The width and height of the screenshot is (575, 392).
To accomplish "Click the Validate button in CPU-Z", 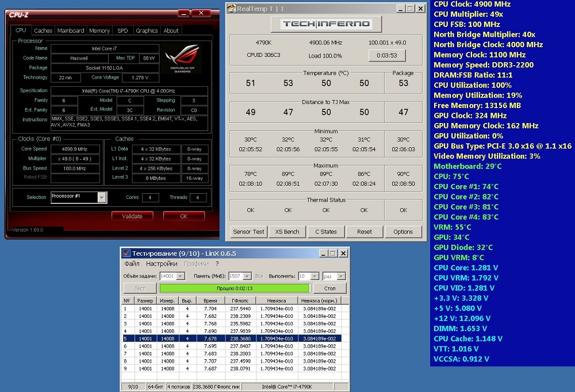I will coord(132,216).
